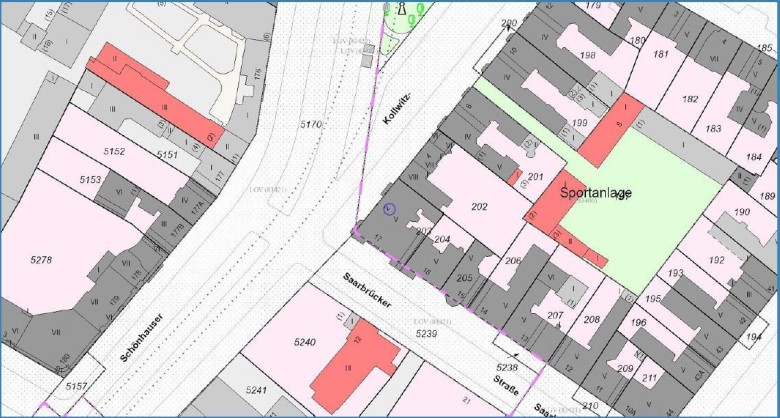Select parcel 208

(x=591, y=320)
